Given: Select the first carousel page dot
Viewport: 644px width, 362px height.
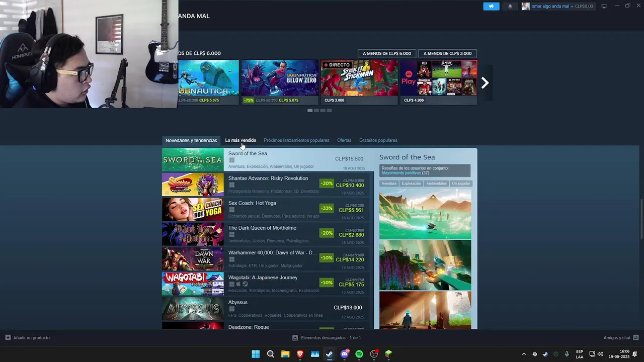Looking at the screenshot, I should point(310,110).
